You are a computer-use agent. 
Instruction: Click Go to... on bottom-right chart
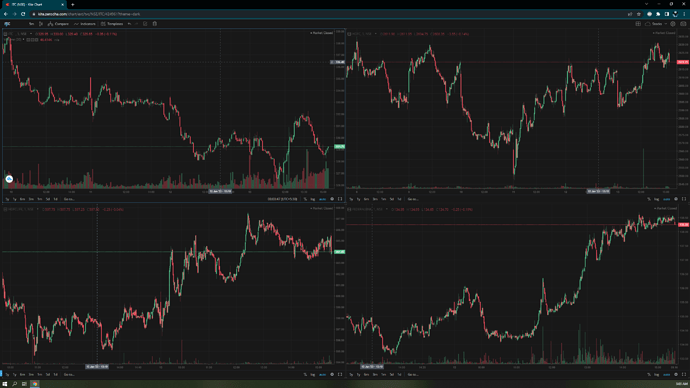click(x=413, y=374)
